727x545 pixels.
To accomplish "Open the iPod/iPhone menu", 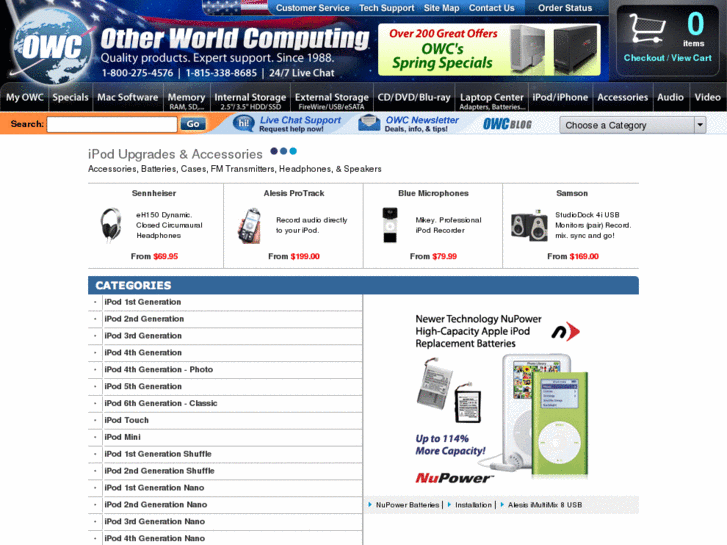I will (x=560, y=97).
